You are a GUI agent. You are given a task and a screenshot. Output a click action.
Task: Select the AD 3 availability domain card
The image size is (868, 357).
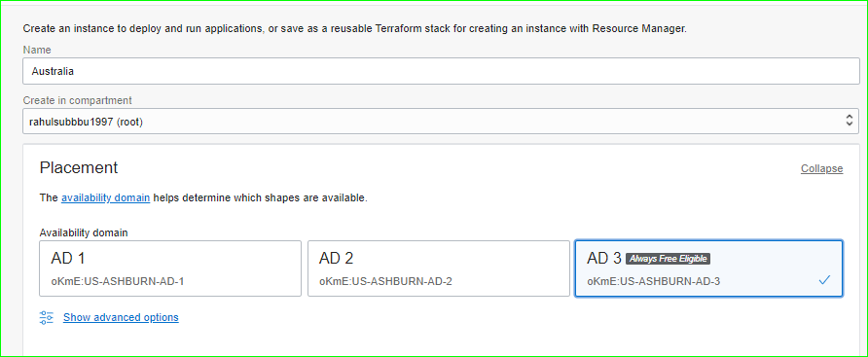tap(709, 268)
